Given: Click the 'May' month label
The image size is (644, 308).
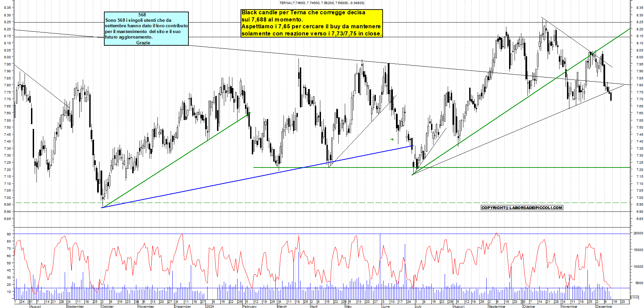Looking at the screenshot, I should tap(348, 306).
